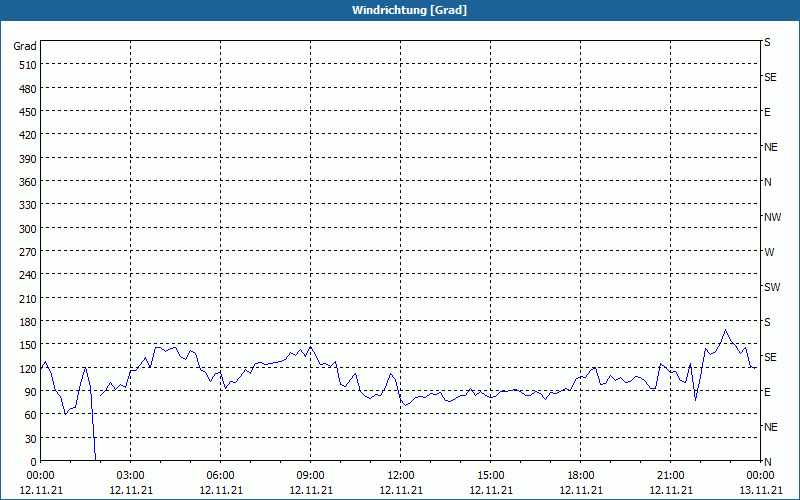The width and height of the screenshot is (800, 500).
Task: Click the Grad unit label
Action: coord(25,46)
